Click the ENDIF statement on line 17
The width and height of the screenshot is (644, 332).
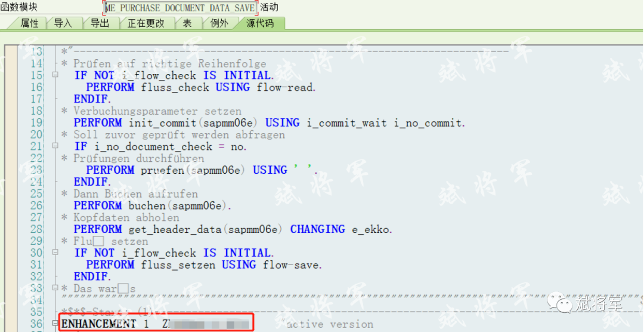click(92, 99)
